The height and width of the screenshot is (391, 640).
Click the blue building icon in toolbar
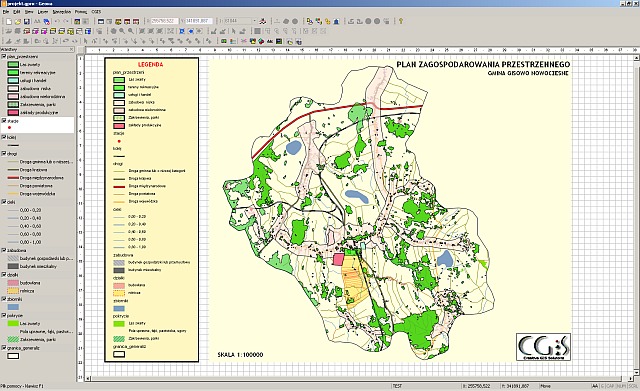tap(337, 21)
